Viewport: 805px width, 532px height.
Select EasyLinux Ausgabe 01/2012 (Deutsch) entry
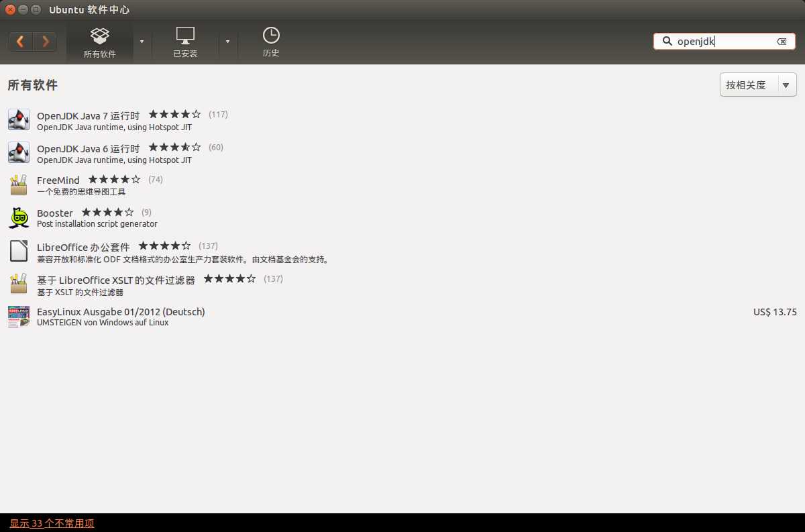coord(121,312)
